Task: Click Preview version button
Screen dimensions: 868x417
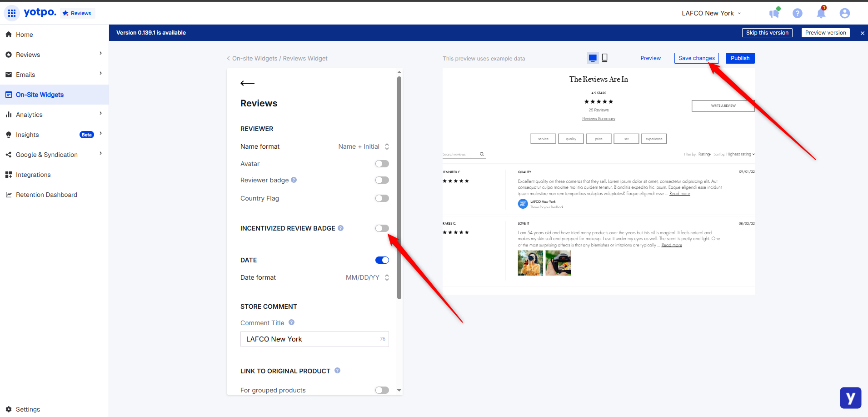Action: tap(825, 33)
